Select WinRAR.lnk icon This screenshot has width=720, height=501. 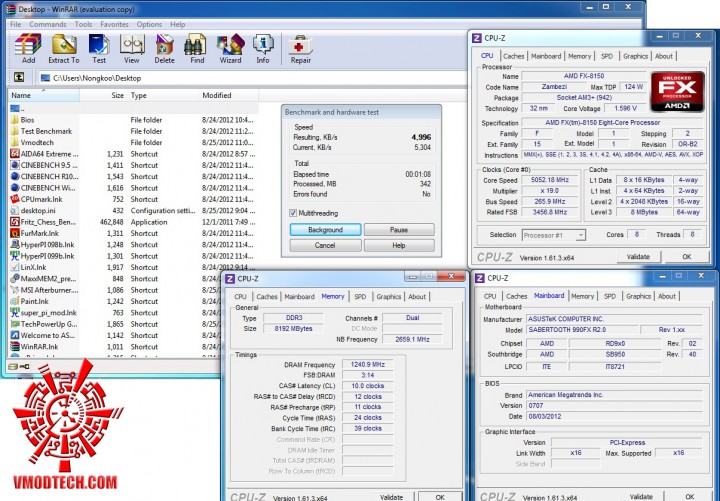click(15, 347)
